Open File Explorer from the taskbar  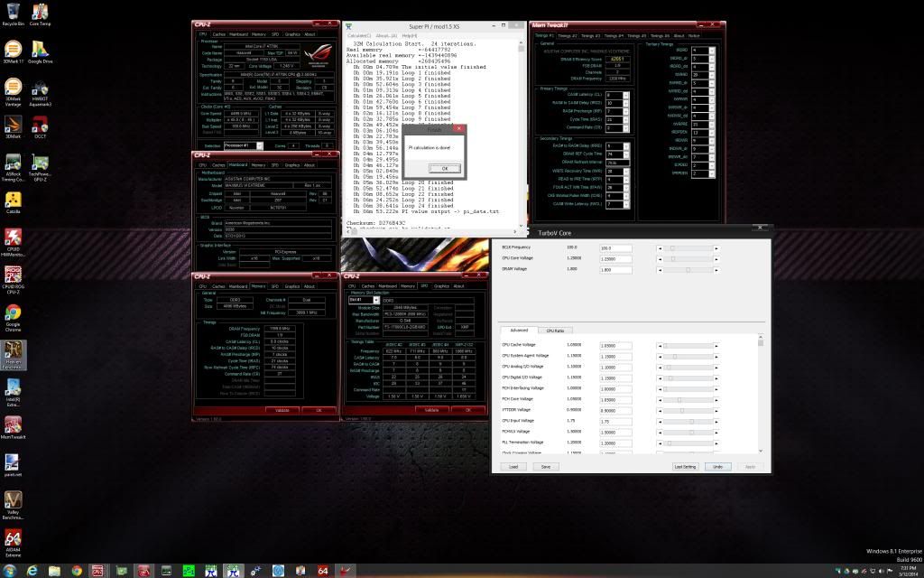coord(54,571)
